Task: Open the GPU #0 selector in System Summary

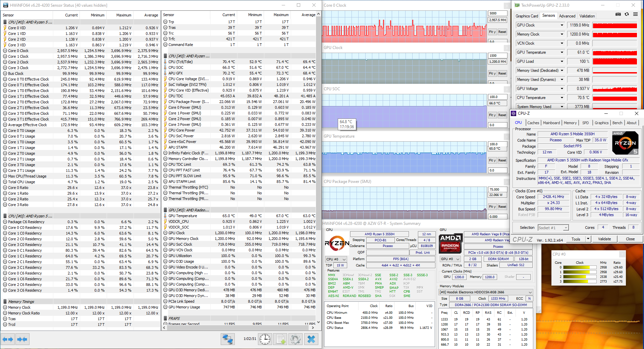Action: tap(449, 259)
